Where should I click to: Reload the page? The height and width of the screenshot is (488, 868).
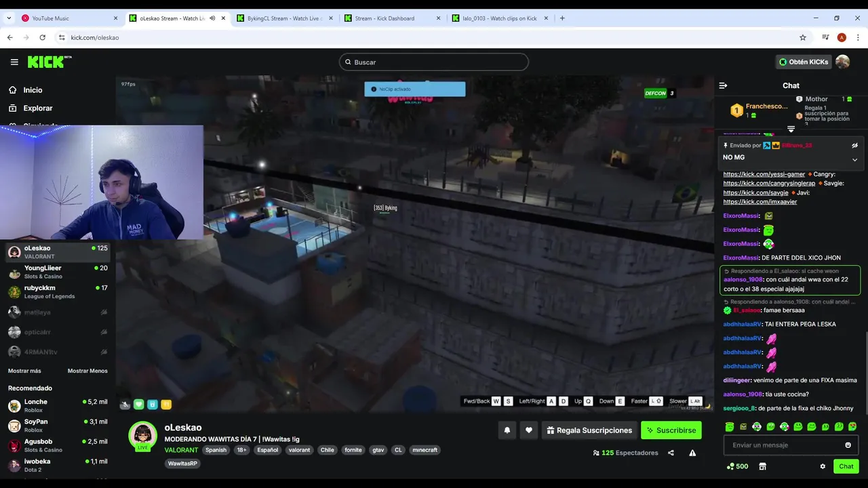[43, 37]
